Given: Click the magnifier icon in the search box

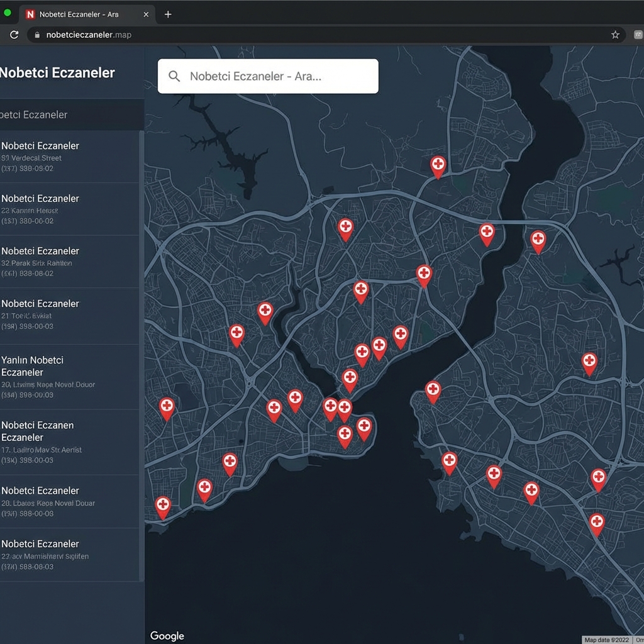Looking at the screenshot, I should pos(175,76).
